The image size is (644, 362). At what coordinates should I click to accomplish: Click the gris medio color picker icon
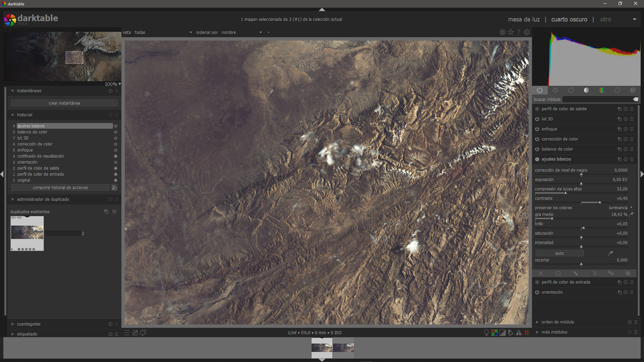point(631,215)
